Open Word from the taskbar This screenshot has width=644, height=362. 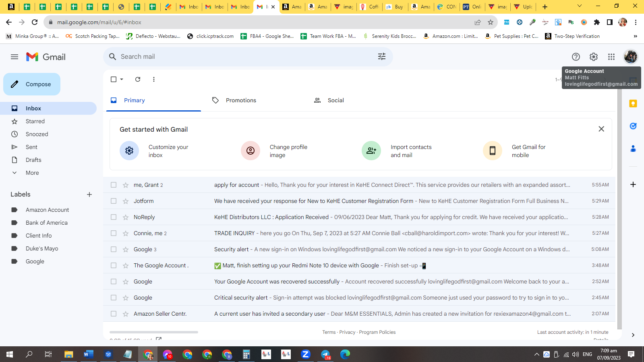tap(88, 354)
